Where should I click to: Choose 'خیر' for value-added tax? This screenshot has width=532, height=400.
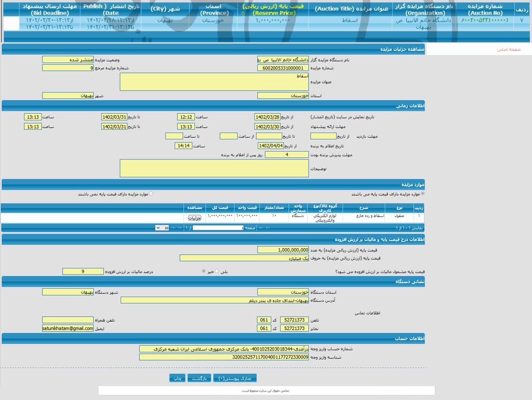point(204,271)
